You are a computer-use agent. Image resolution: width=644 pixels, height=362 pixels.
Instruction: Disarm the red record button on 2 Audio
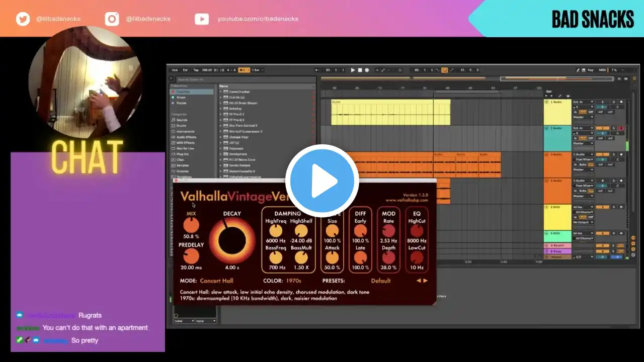coord(621,128)
